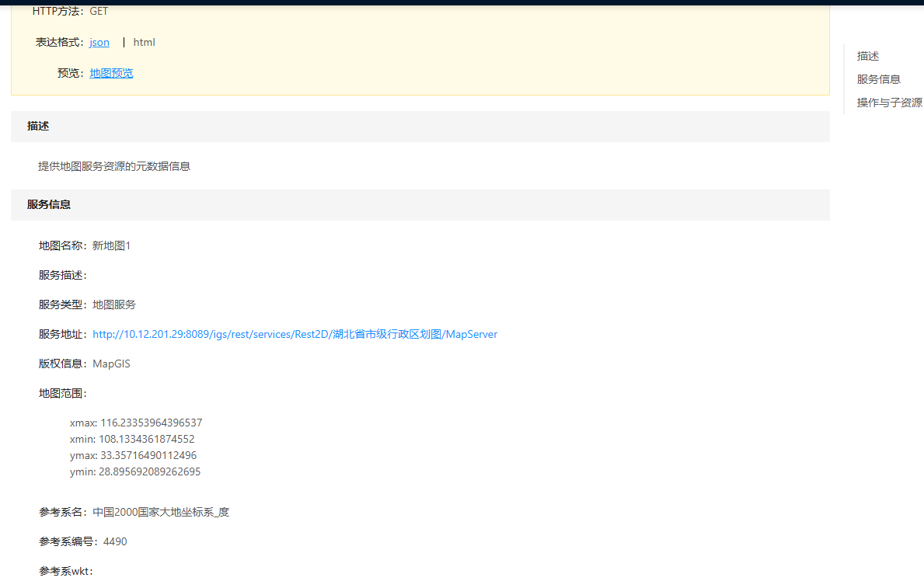Click the 描述 gray section header bar
The image size is (924, 581).
click(x=420, y=126)
